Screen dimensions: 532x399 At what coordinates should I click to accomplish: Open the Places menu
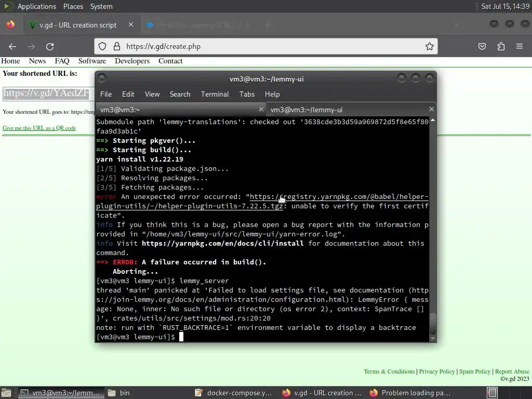(x=73, y=6)
